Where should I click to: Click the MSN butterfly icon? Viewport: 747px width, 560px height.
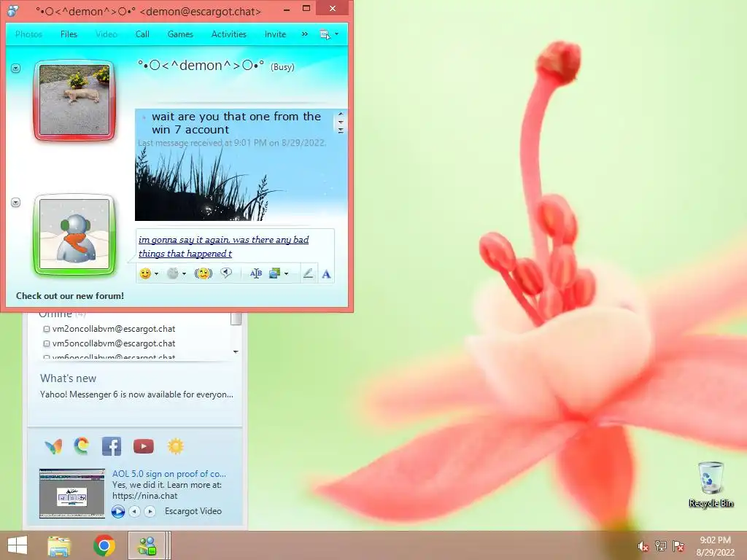pos(53,446)
